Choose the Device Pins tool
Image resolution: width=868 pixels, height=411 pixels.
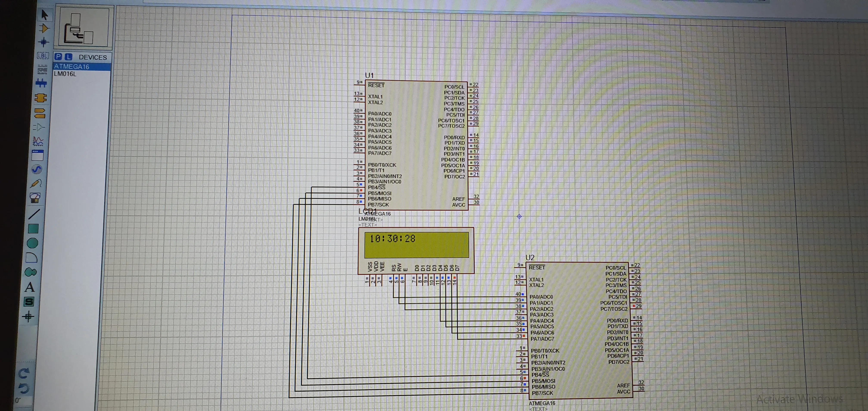39,127
